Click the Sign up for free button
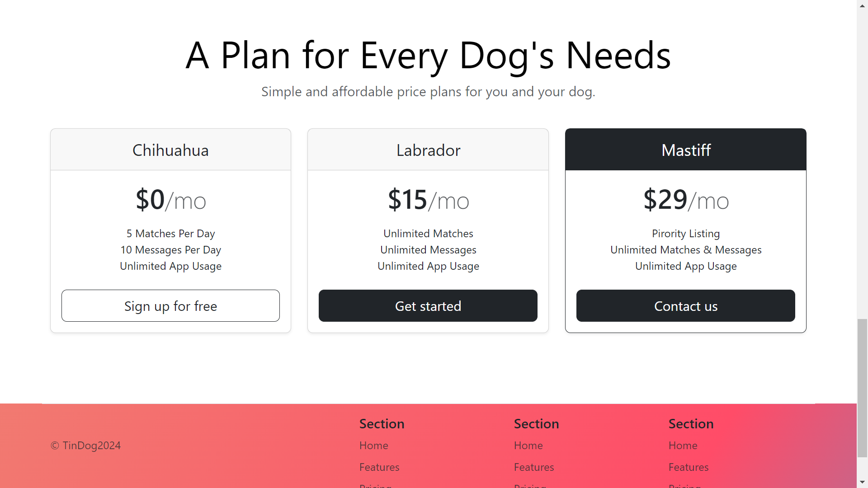Image resolution: width=868 pixels, height=488 pixels. [170, 306]
